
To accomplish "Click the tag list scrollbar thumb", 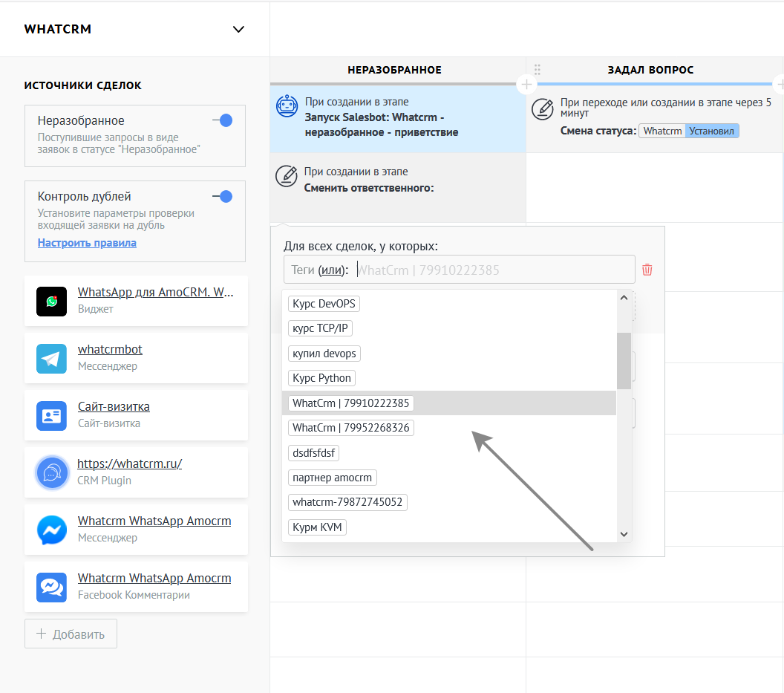I will point(624,361).
